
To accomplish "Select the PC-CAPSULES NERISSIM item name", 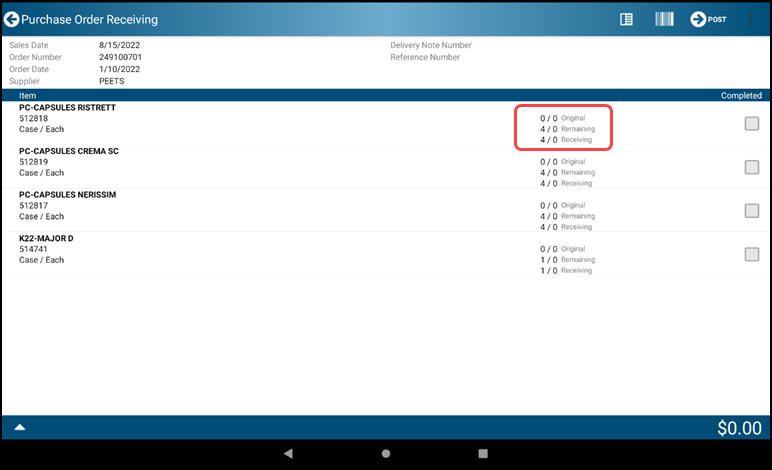I will [67, 194].
